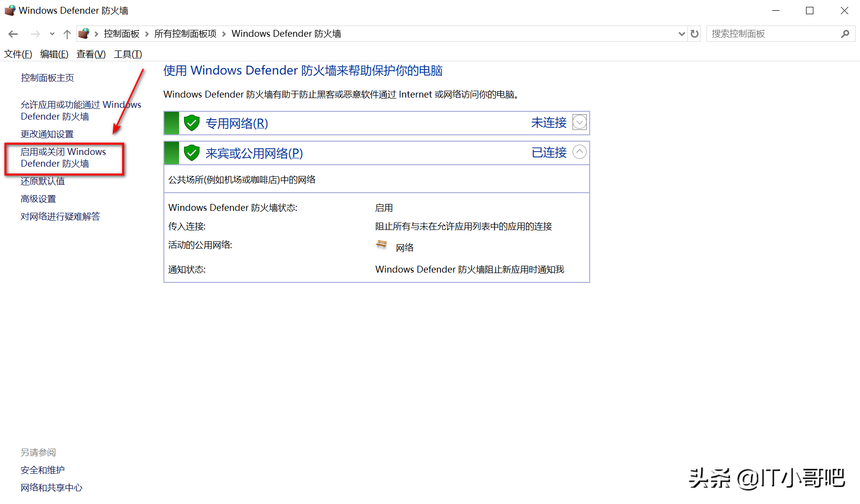
Task: Click the green shield icon for 专用网络
Action: (x=191, y=123)
